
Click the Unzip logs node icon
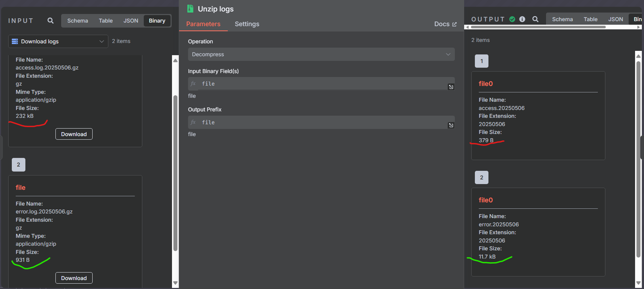coord(190,9)
